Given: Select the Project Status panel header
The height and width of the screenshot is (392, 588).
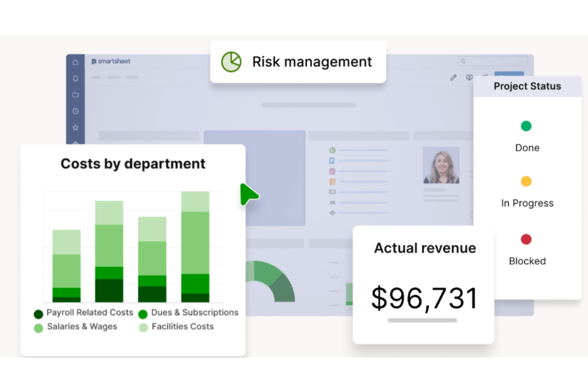Looking at the screenshot, I should (527, 86).
